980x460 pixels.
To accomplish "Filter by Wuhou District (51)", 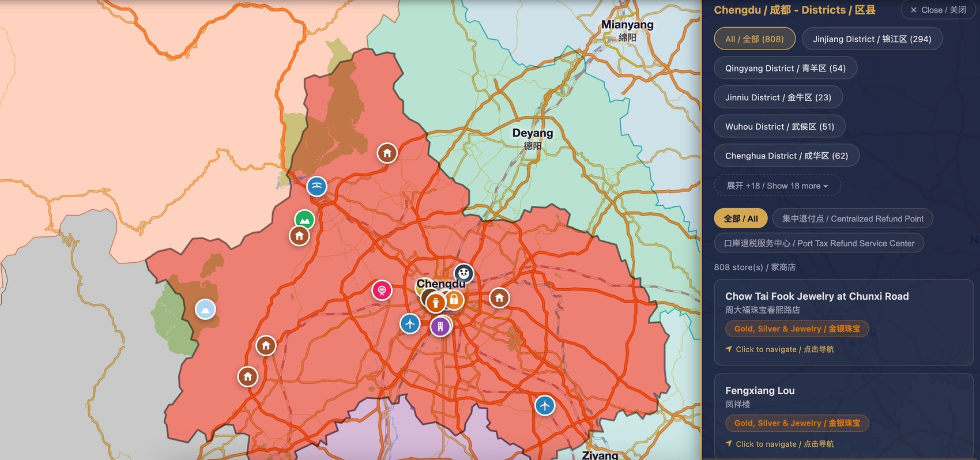I will pos(779,126).
